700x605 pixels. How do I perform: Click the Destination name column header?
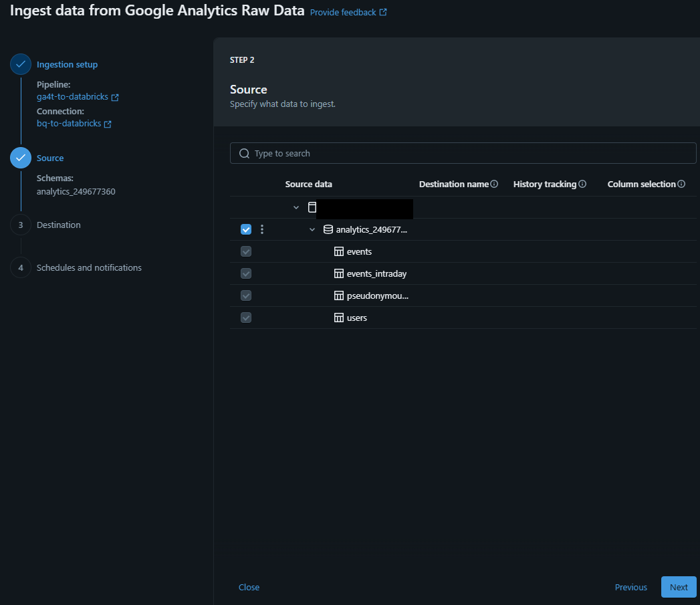click(454, 185)
